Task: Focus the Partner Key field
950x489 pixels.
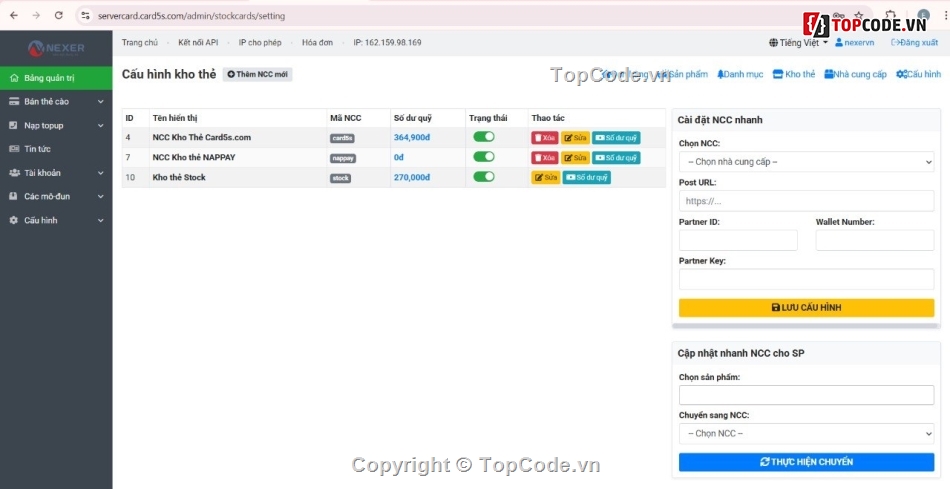Action: (x=806, y=279)
